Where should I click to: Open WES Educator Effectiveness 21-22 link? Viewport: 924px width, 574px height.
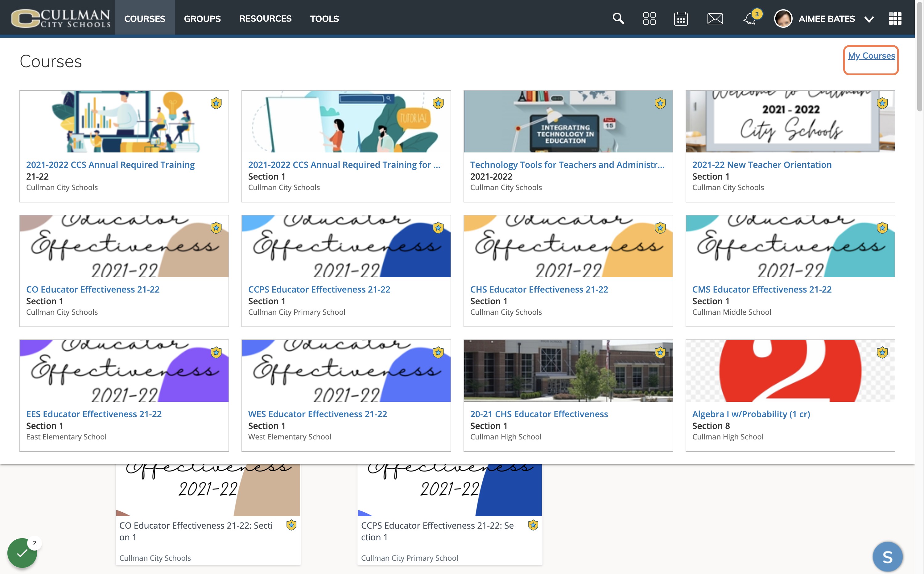tap(317, 414)
